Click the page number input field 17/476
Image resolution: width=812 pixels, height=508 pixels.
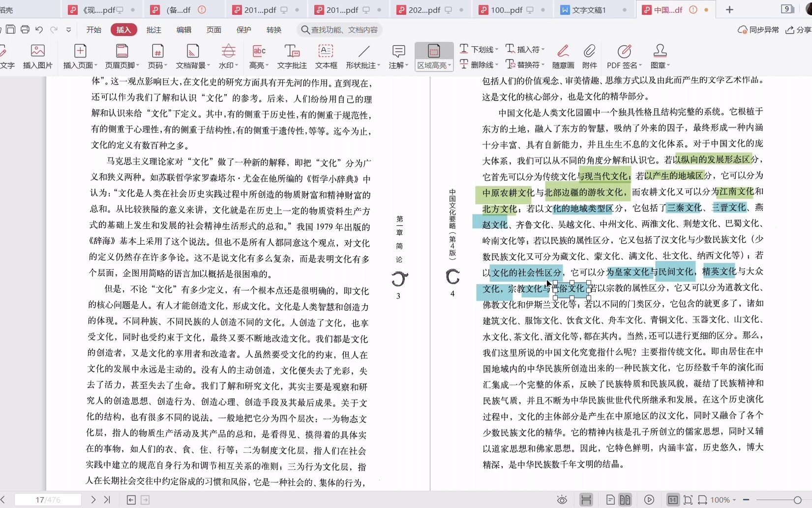[x=48, y=500]
